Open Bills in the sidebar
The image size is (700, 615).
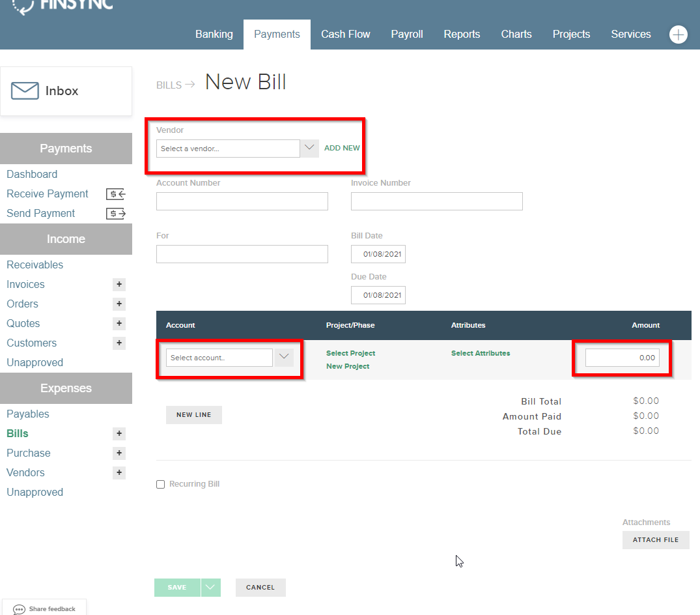[x=18, y=434]
